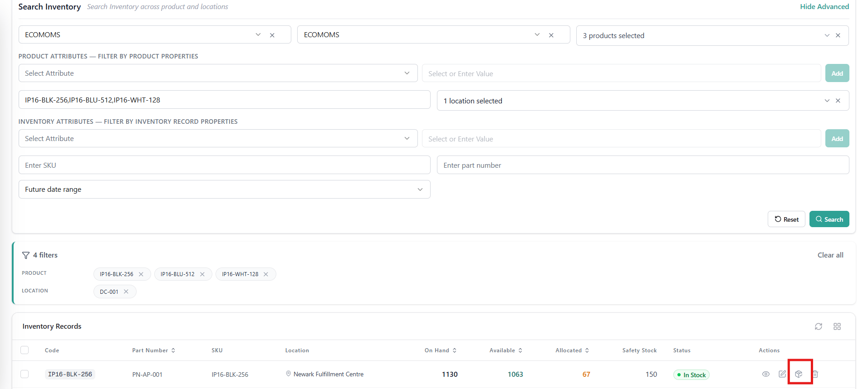This screenshot has height=389, width=868.
Task: Click product attribute value input
Action: coord(621,73)
